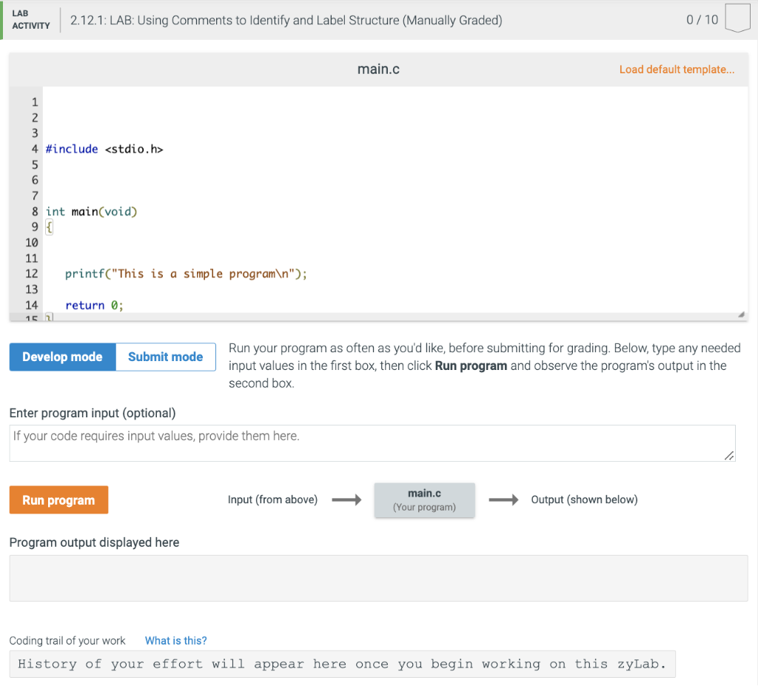
Task: Click the coding trail history bar
Action: 342,664
